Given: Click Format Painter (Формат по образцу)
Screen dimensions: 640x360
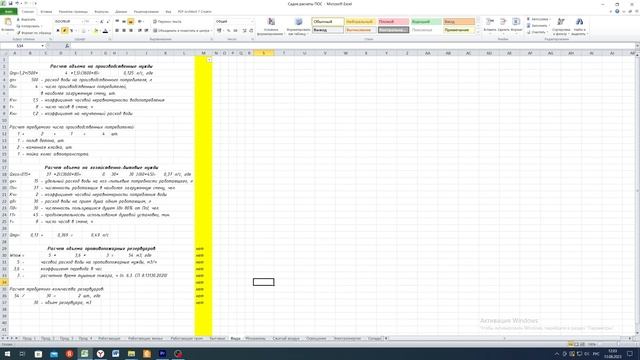Looking at the screenshot, I should pyautogui.click(x=33, y=33).
